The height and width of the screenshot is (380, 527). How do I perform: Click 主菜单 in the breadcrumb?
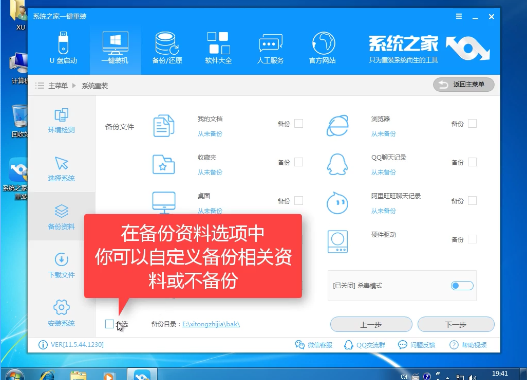point(58,86)
